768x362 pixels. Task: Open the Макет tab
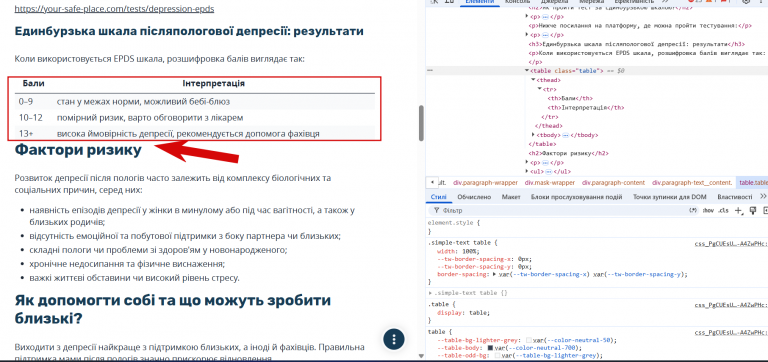(x=511, y=197)
